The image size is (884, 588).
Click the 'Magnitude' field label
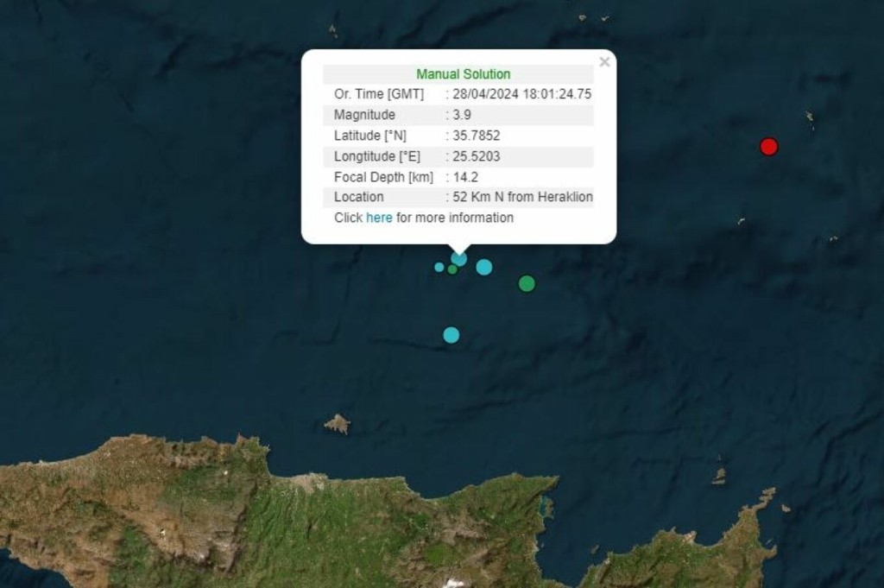coord(364,115)
